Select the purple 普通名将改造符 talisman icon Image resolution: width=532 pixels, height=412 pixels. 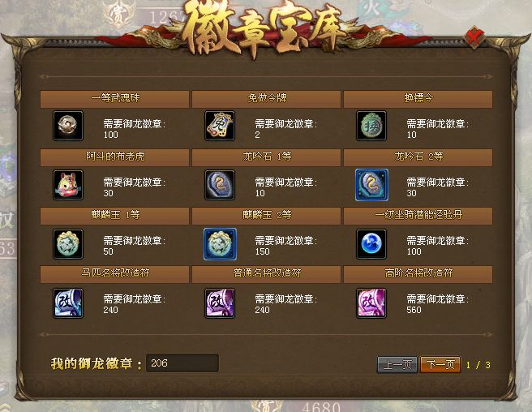pyautogui.click(x=220, y=303)
